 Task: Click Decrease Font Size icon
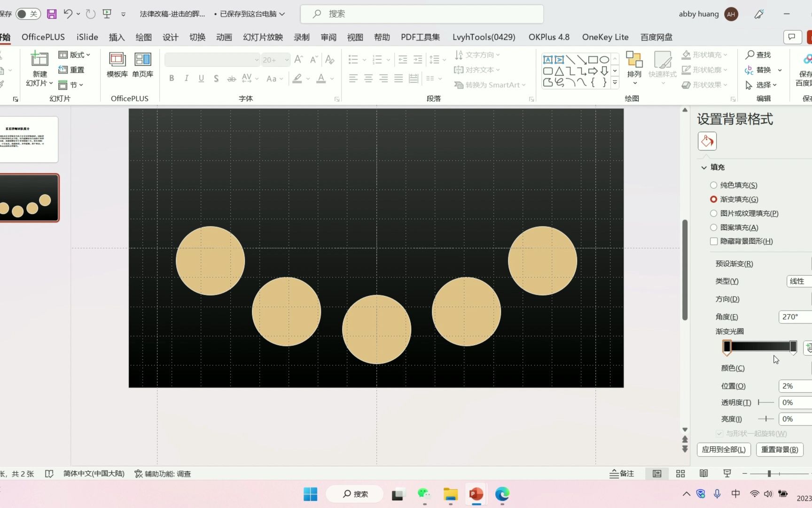click(x=314, y=60)
